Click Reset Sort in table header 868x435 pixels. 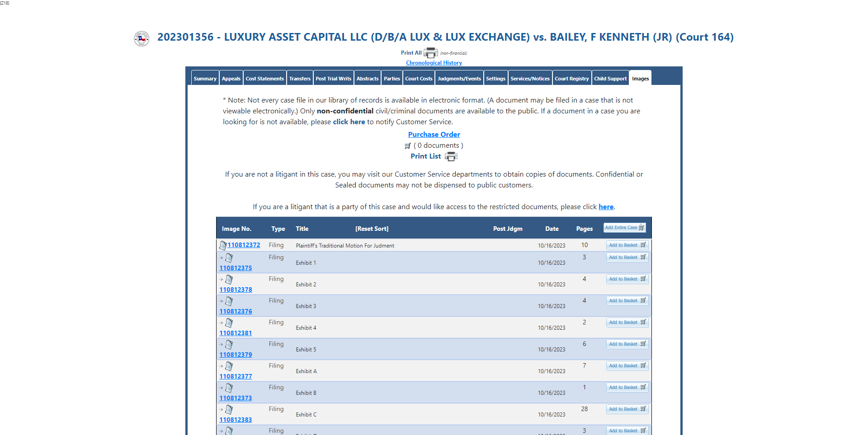372,229
